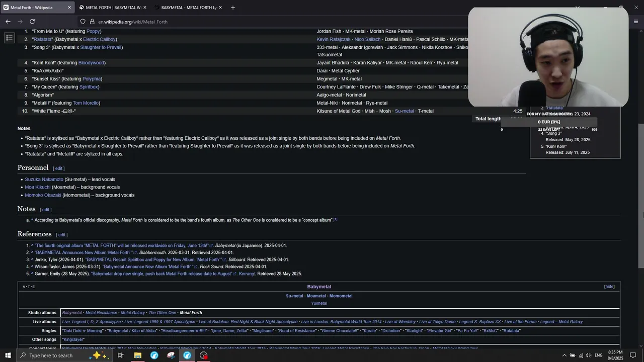Open network Wi-Fi settings in tray

pos(581,355)
